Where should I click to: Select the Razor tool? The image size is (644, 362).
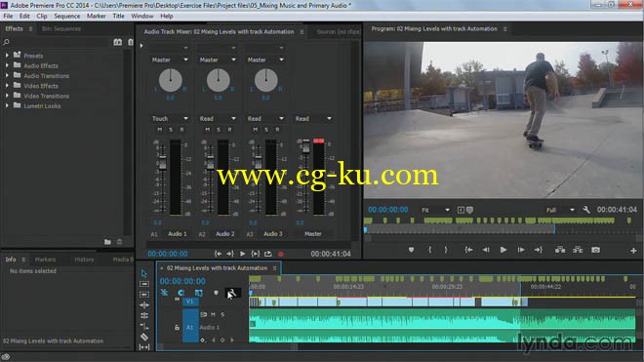tap(144, 337)
